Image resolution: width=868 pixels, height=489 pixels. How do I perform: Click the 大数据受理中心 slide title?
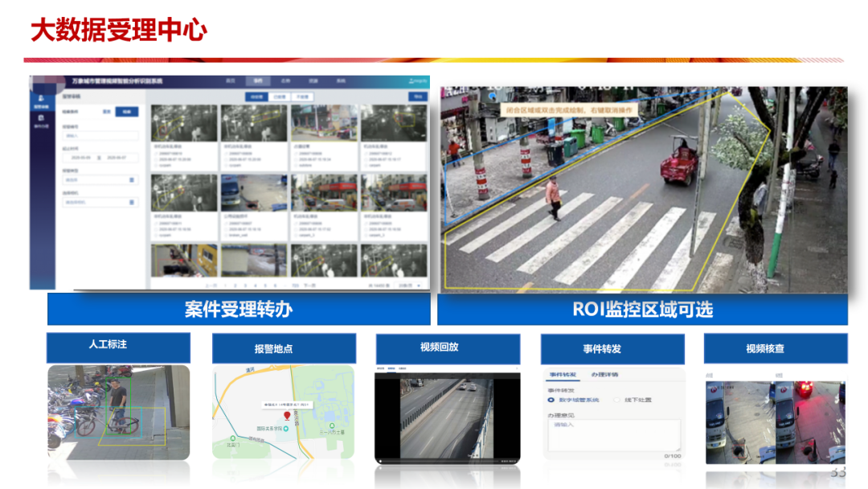tap(119, 29)
